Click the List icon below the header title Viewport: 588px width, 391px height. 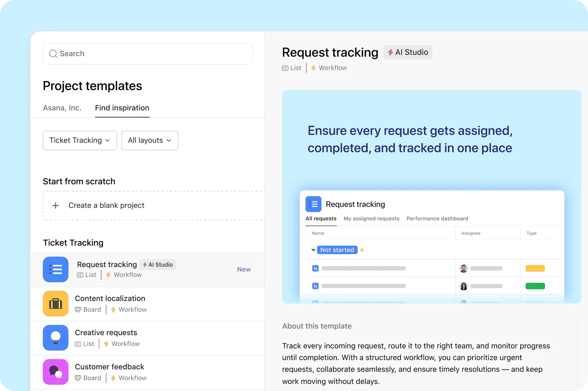[x=285, y=68]
